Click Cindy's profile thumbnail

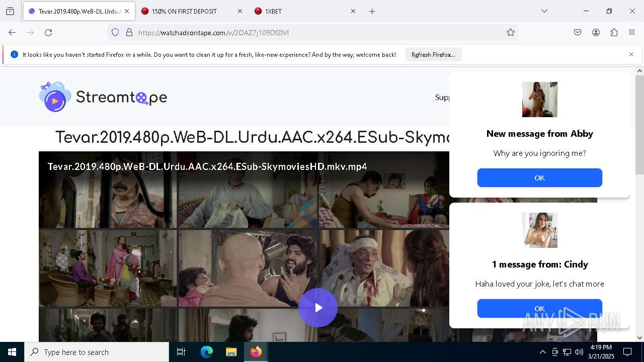(539, 230)
